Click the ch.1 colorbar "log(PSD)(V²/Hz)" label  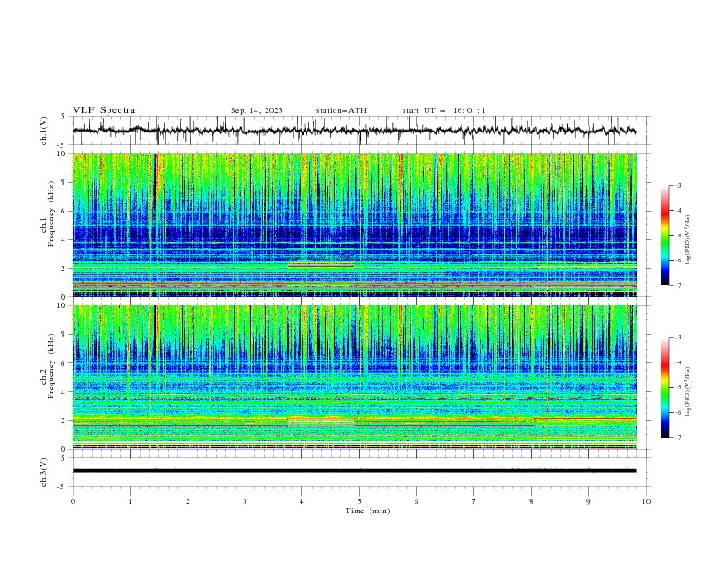688,240
